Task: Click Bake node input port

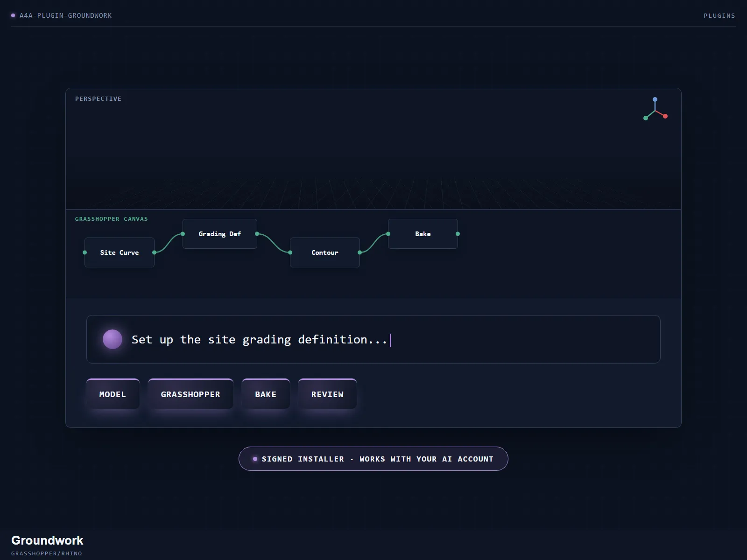Action: [x=388, y=234]
